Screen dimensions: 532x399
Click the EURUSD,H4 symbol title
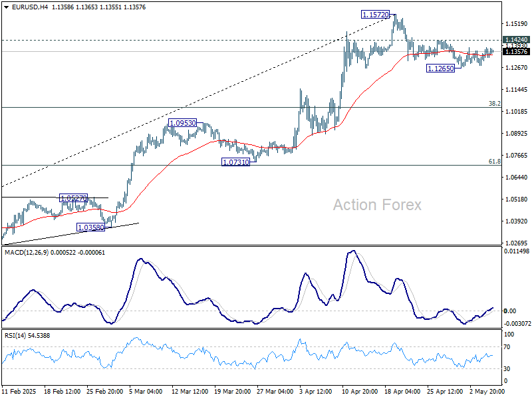pos(30,7)
